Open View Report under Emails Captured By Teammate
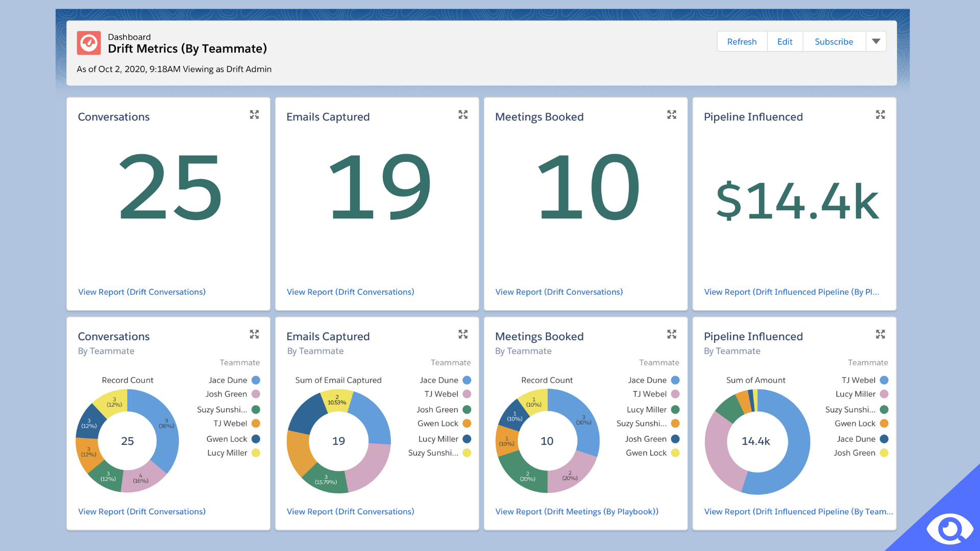This screenshot has width=980, height=551. [350, 511]
